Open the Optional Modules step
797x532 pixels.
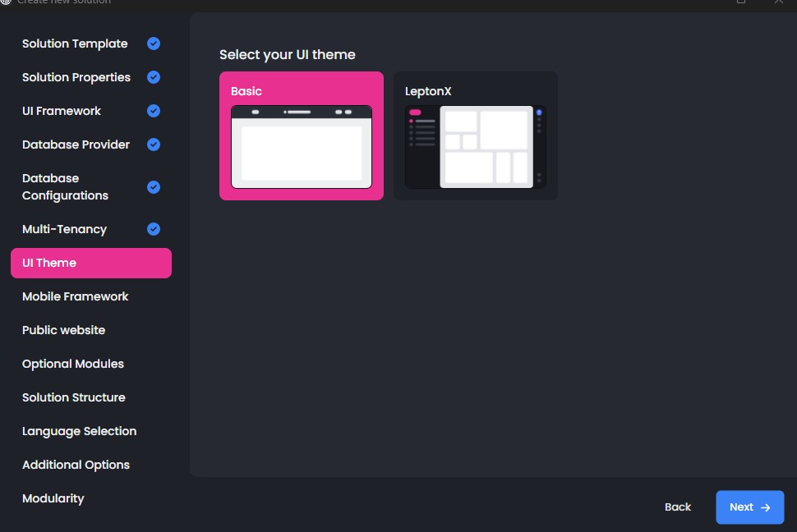coord(73,364)
